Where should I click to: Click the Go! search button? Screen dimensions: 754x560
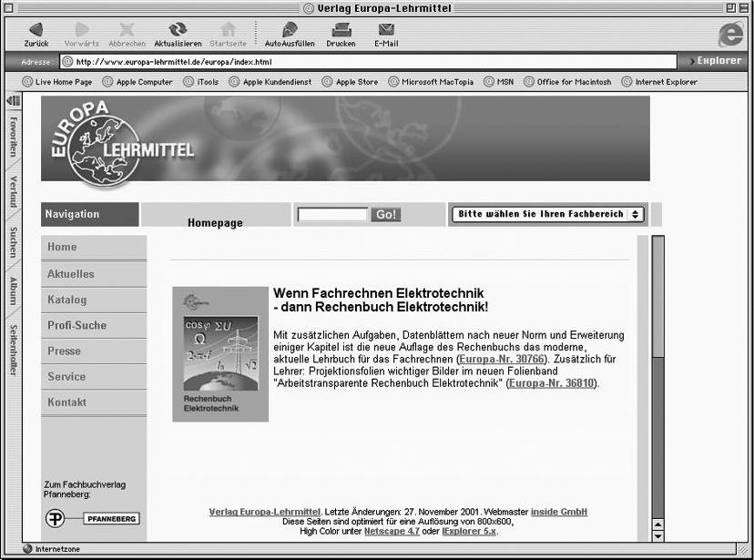tap(386, 214)
